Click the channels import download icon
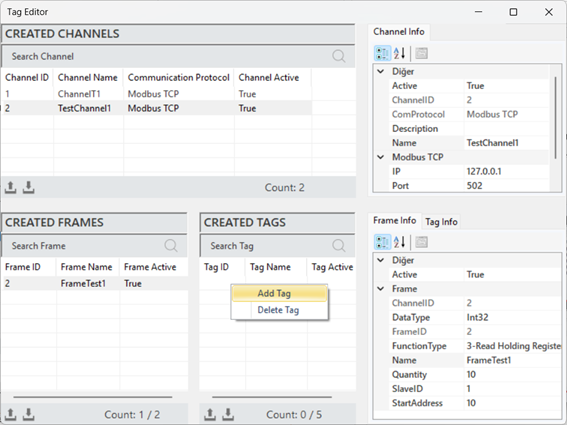The height and width of the screenshot is (425, 567). 29,187
